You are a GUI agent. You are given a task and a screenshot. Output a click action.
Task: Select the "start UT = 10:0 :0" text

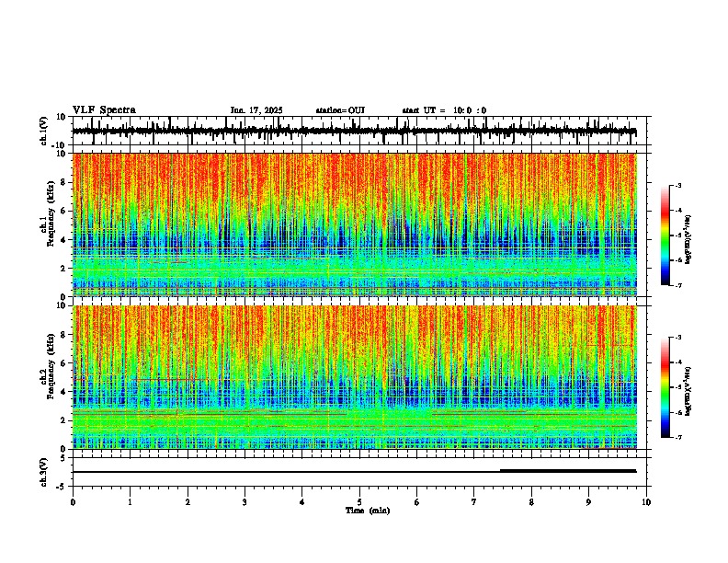click(444, 110)
